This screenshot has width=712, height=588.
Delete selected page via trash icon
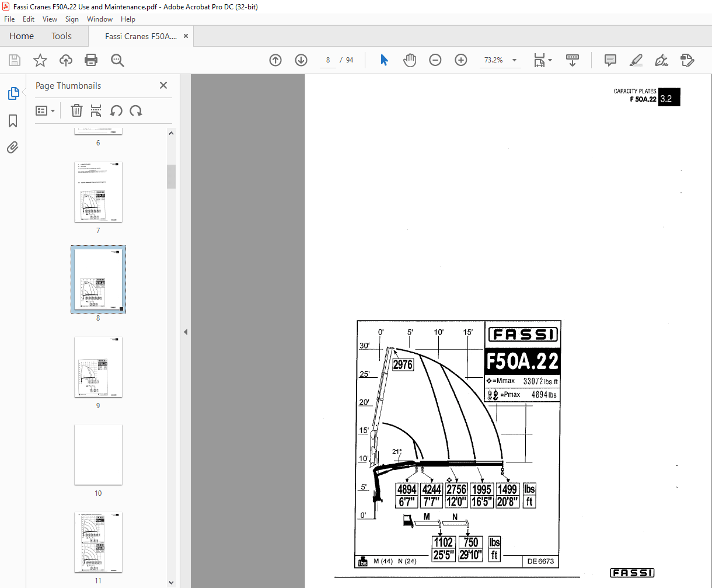(76, 110)
